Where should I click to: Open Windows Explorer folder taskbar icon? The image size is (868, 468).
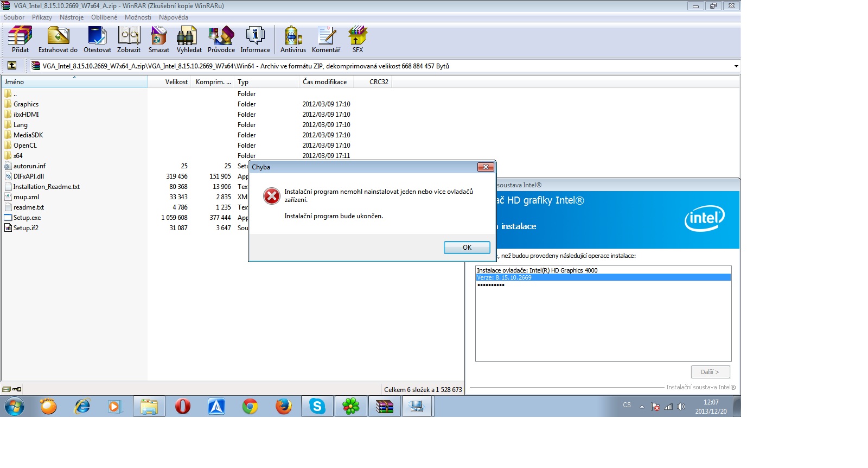149,406
